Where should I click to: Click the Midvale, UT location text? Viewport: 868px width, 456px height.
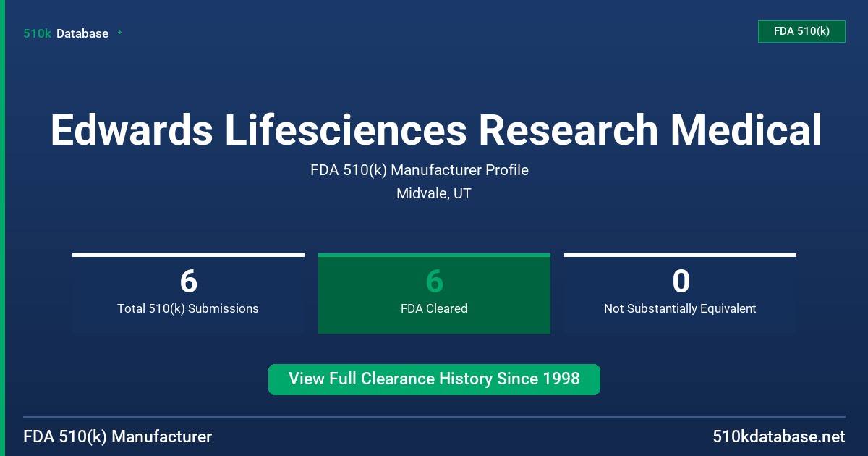coord(434,193)
